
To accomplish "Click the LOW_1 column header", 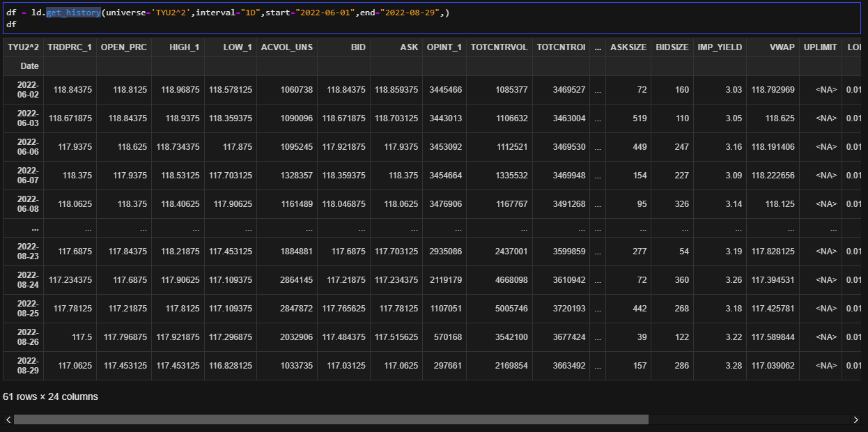I will 231,47.
